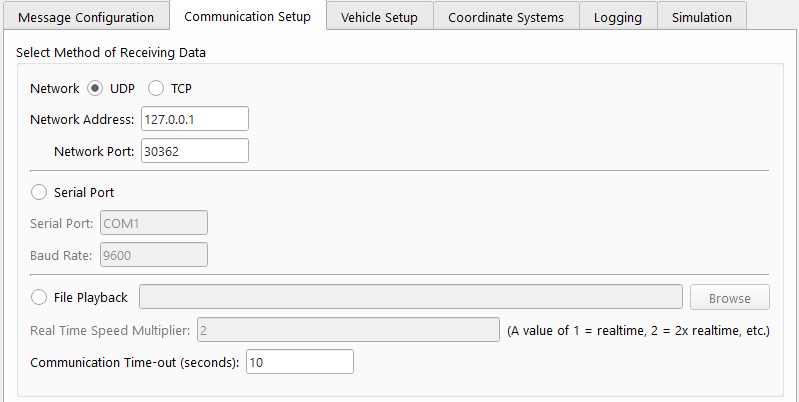Click the Real Time Speed Multiplier field

pyautogui.click(x=347, y=330)
